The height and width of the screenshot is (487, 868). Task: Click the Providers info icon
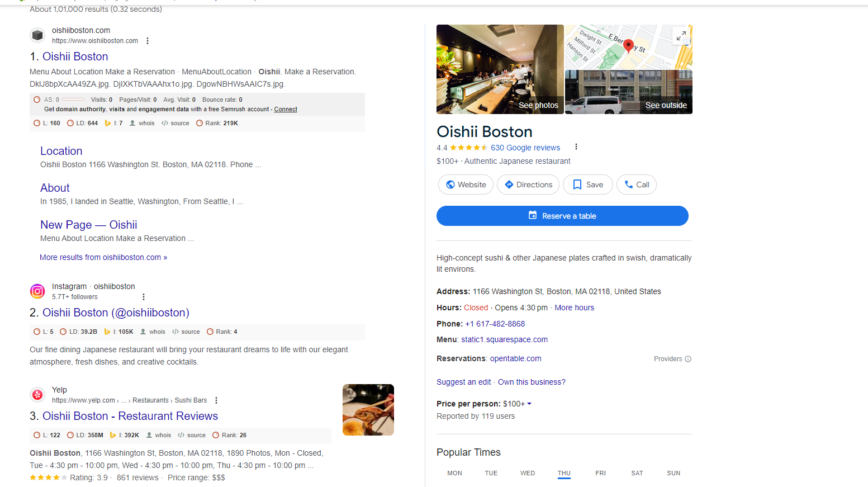click(688, 359)
